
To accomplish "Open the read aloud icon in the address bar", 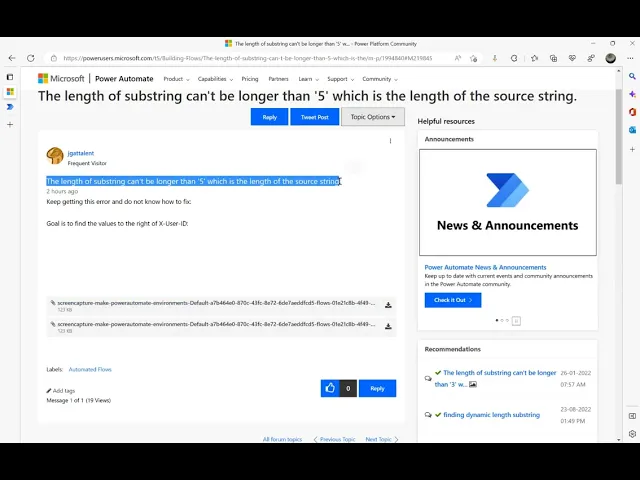I will pyautogui.click(x=458, y=58).
